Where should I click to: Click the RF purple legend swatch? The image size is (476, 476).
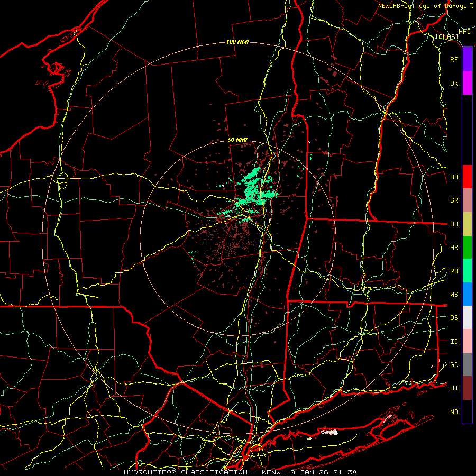pos(467,59)
